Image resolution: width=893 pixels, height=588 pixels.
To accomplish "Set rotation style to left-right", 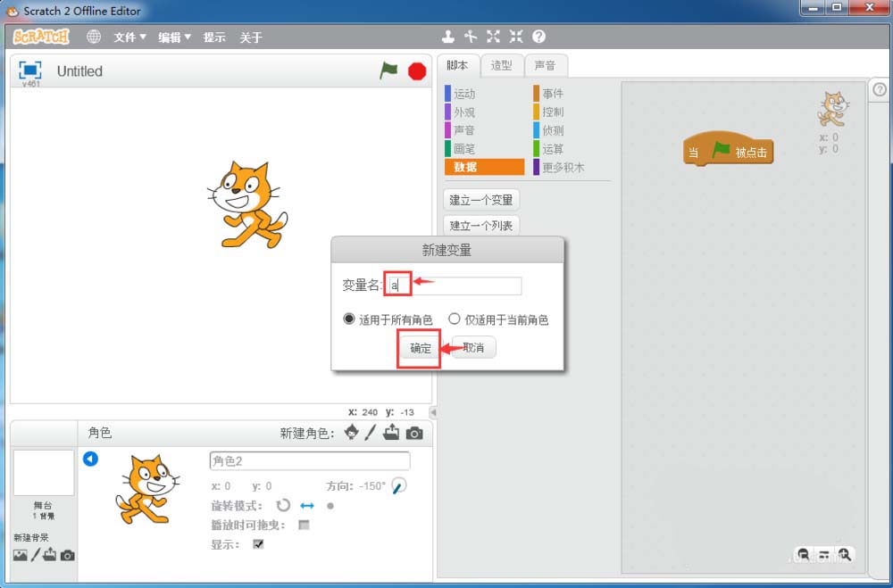I will tap(307, 505).
